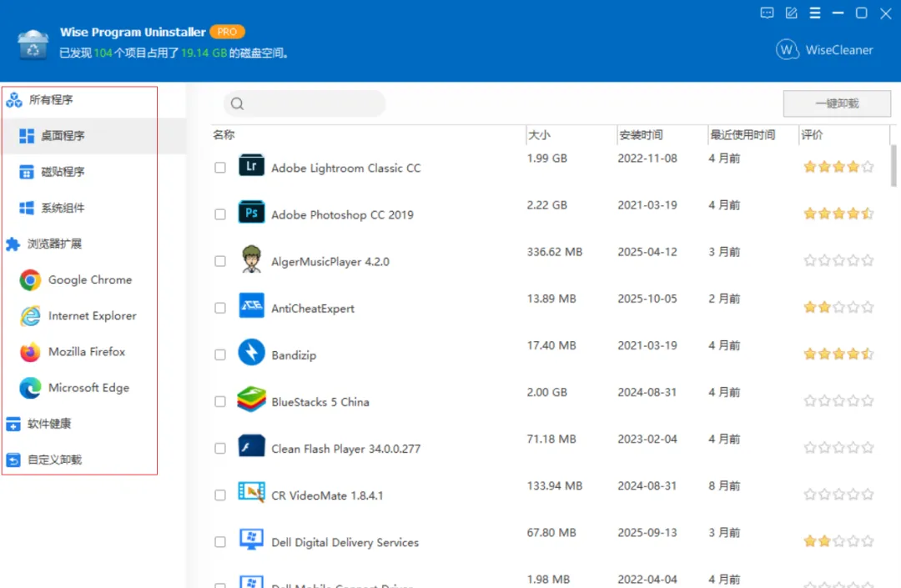Image resolution: width=901 pixels, height=588 pixels.
Task: Click the Dell Digital Delivery Services icon
Action: [x=251, y=540]
